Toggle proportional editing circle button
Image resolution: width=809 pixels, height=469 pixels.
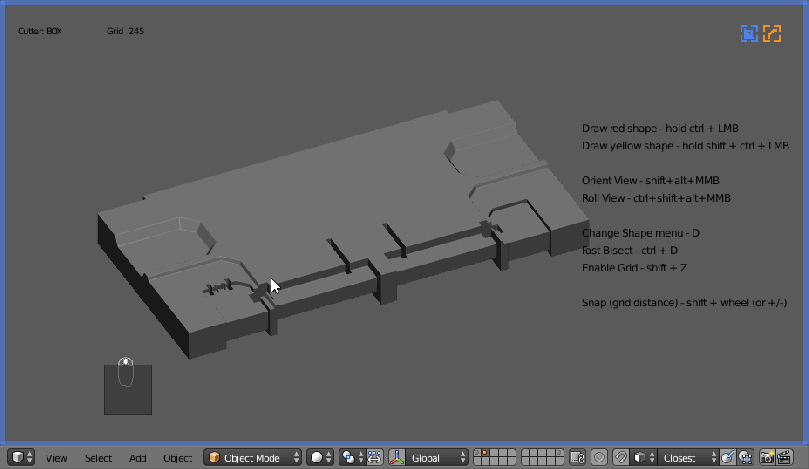pyautogui.click(x=599, y=457)
